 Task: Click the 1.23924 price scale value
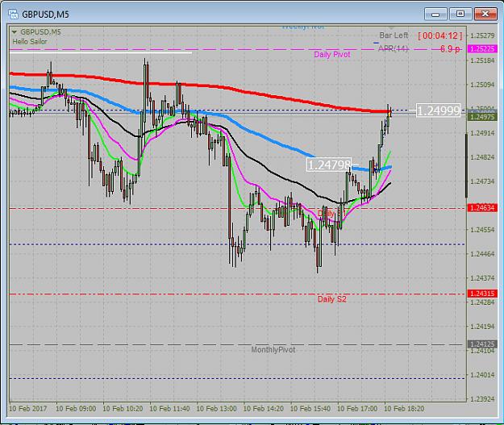coord(482,399)
